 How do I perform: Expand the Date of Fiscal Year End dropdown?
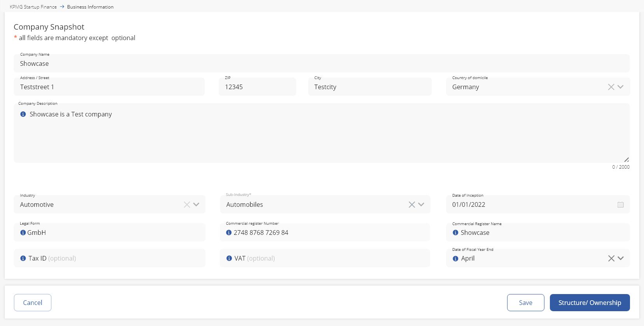click(621, 258)
